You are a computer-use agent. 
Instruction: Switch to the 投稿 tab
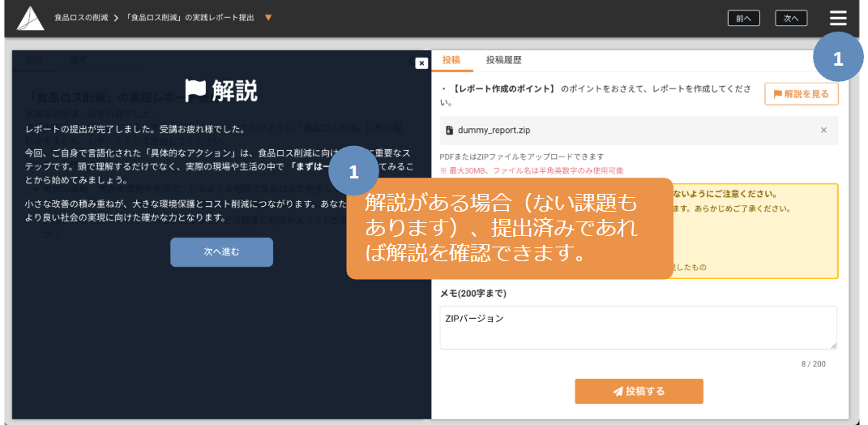[x=451, y=60]
